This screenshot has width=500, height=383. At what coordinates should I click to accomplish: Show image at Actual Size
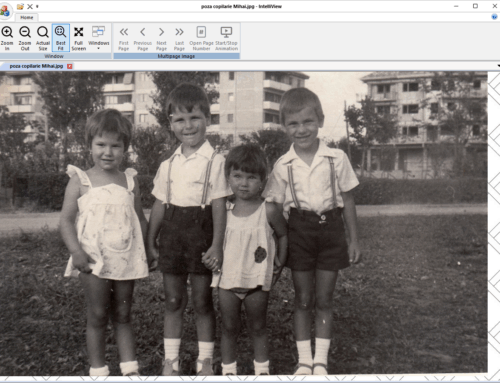coord(43,38)
